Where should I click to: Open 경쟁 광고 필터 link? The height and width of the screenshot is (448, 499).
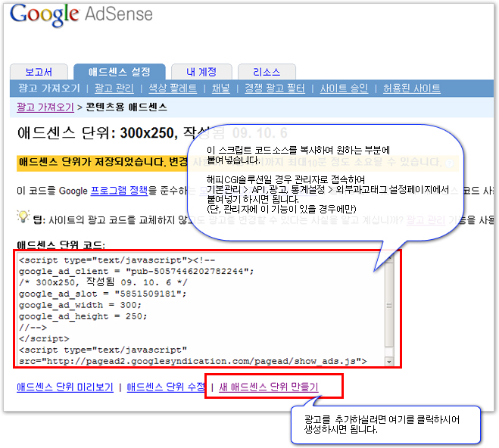pos(275,88)
